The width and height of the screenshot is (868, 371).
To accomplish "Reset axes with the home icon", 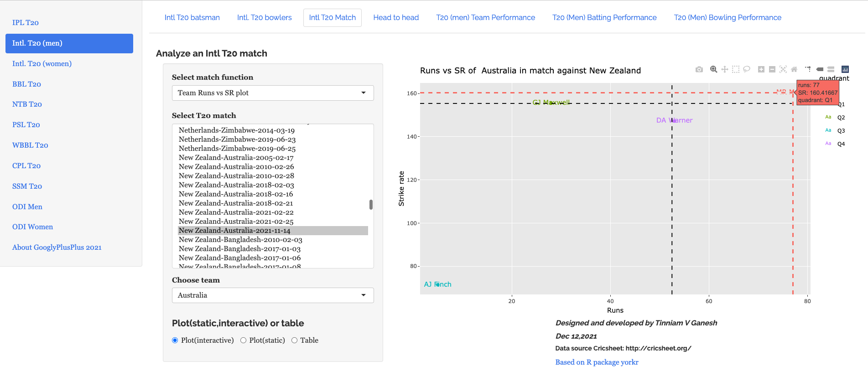I will [x=794, y=69].
